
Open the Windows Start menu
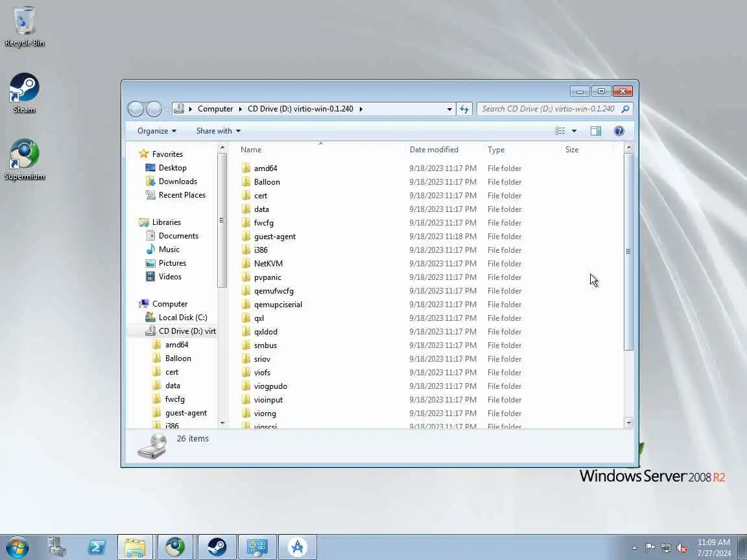(17, 547)
